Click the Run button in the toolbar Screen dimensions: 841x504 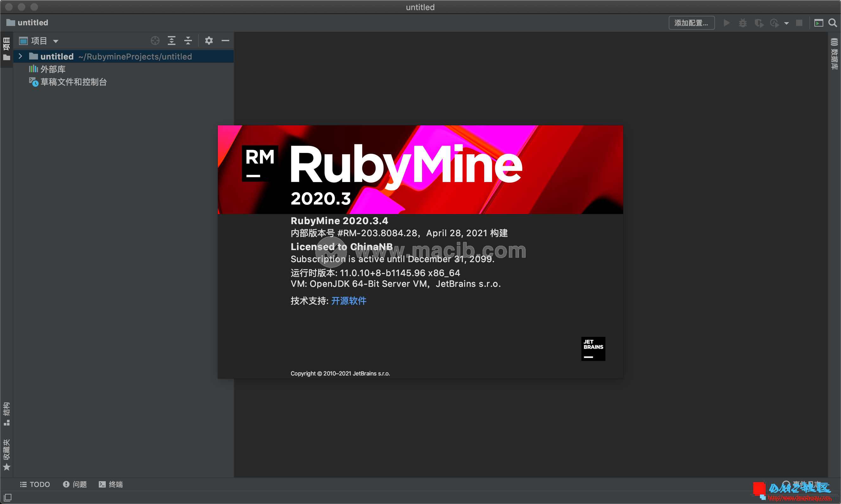(x=727, y=23)
